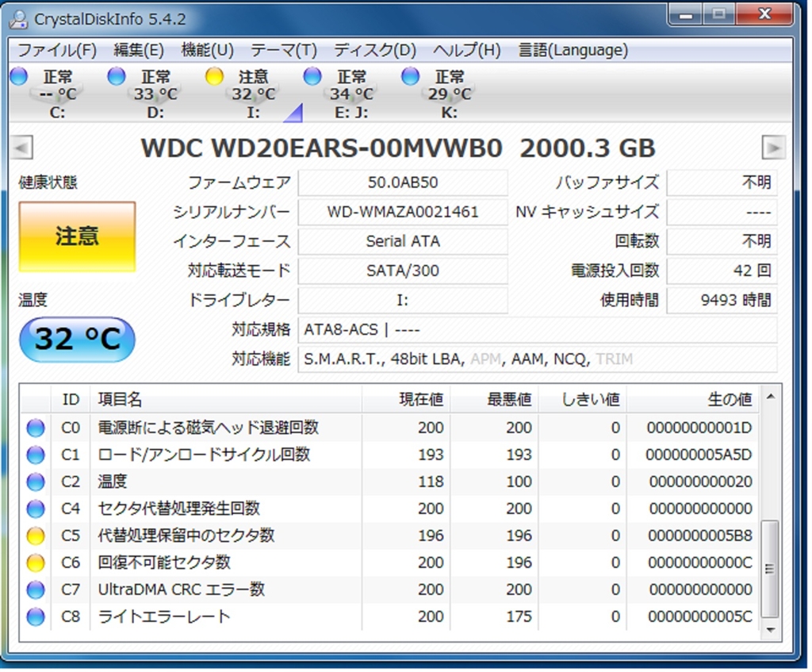Go to previous disk with left arrow

pos(23,148)
